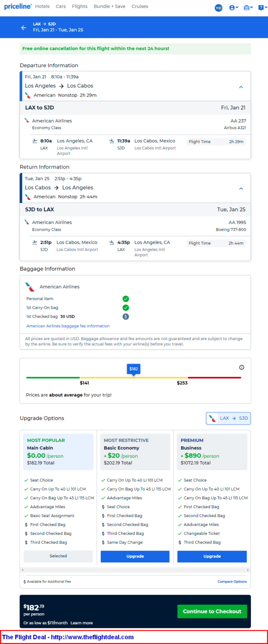Screen dimensions: 268x644
Task: Open Compare Options link
Action: pos(232,582)
